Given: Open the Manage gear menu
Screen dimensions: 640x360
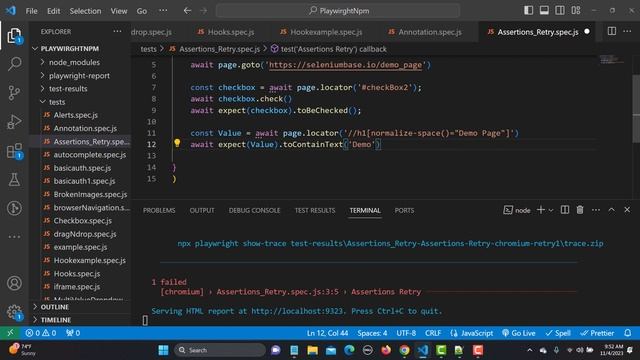Looking at the screenshot, I should (x=14, y=312).
